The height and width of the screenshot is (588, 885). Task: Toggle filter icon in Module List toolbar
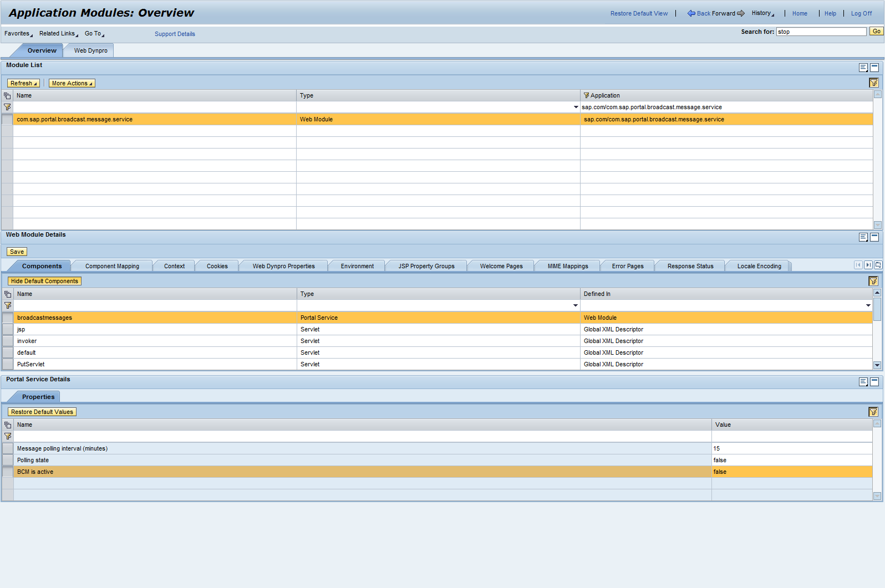[873, 83]
